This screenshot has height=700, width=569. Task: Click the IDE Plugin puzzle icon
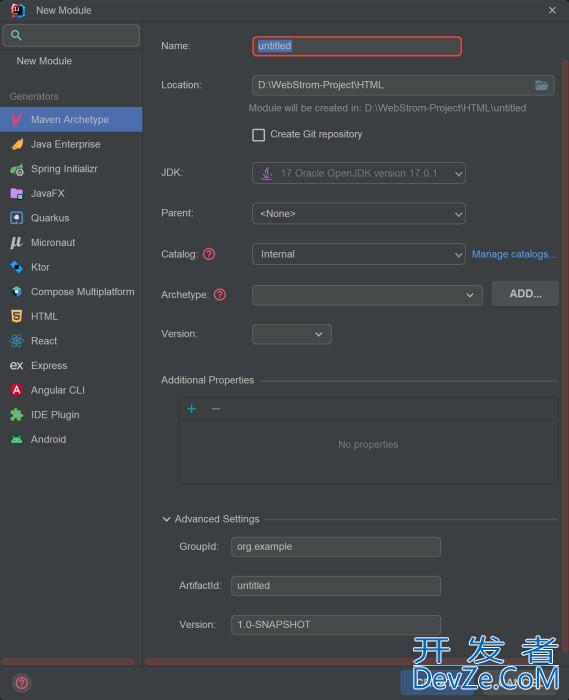pos(17,415)
